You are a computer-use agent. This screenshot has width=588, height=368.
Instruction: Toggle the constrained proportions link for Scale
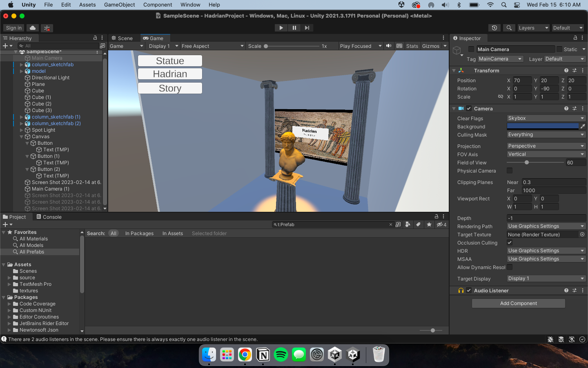(500, 97)
